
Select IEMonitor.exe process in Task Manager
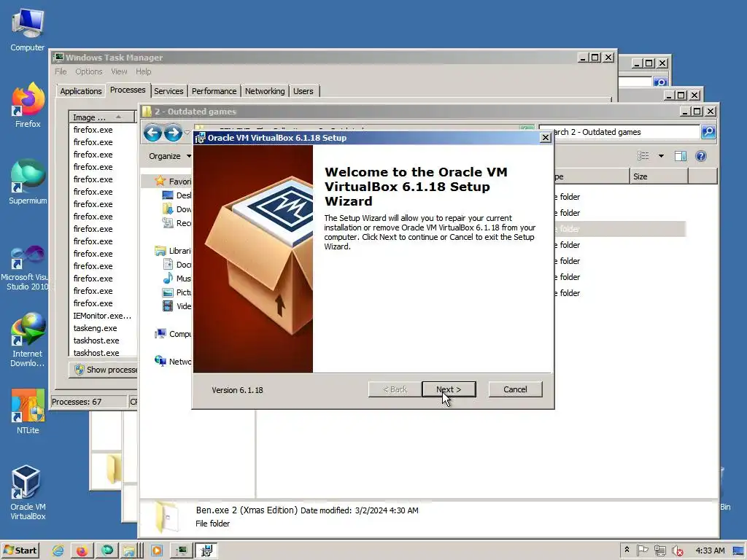pyautogui.click(x=102, y=316)
